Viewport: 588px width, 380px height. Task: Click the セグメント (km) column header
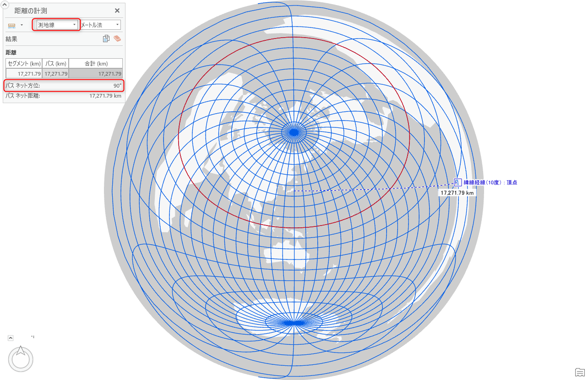(24, 63)
